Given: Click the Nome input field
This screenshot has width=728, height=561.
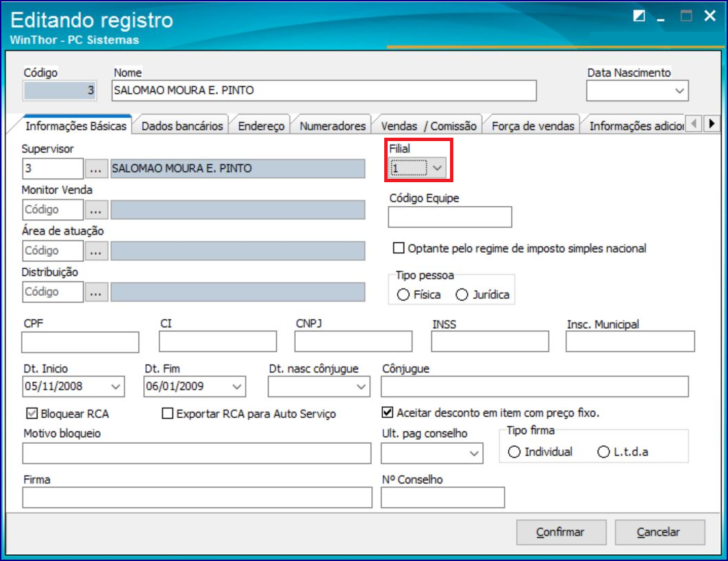Looking at the screenshot, I should [x=324, y=90].
